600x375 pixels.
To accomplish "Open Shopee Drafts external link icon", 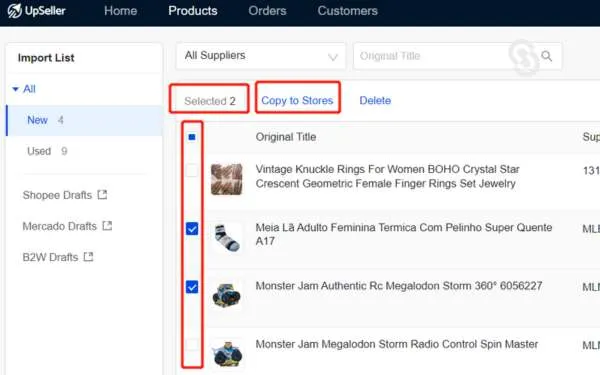I will coord(102,195).
